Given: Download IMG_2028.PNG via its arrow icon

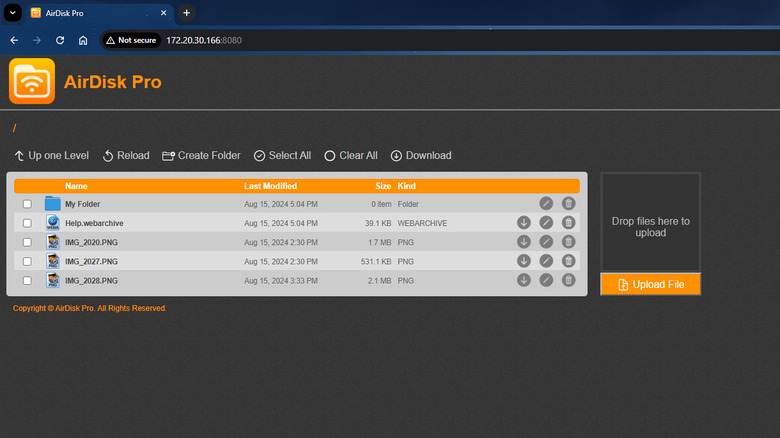Looking at the screenshot, I should pyautogui.click(x=523, y=280).
